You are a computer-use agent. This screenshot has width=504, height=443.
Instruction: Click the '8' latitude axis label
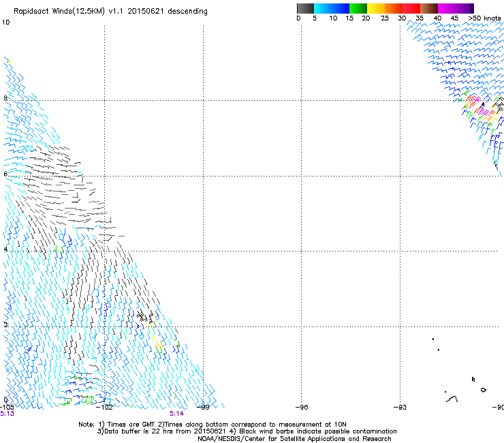tap(5, 98)
